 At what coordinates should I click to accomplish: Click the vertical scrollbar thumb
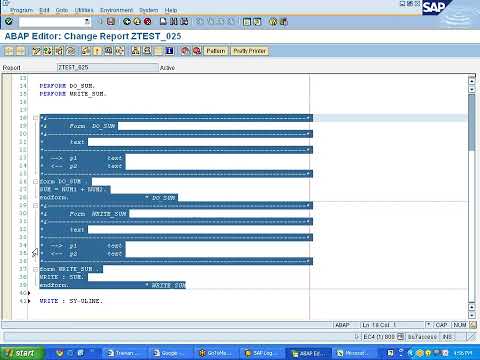[x=472, y=122]
